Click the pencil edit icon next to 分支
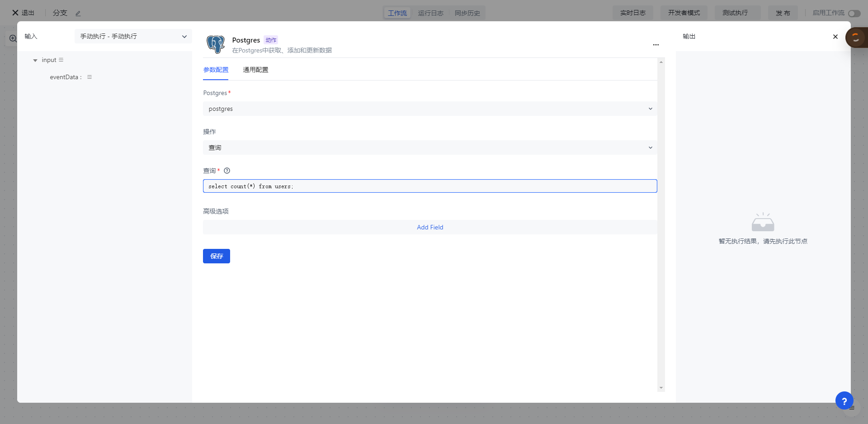 (x=78, y=14)
